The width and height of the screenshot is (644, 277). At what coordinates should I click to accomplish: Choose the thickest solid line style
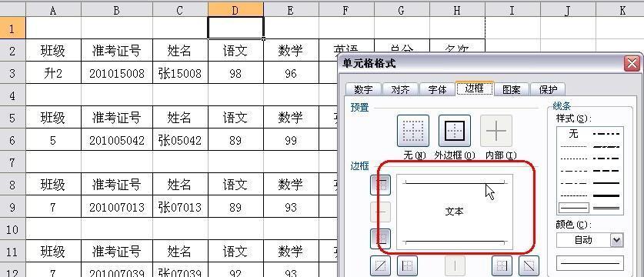click(606, 195)
